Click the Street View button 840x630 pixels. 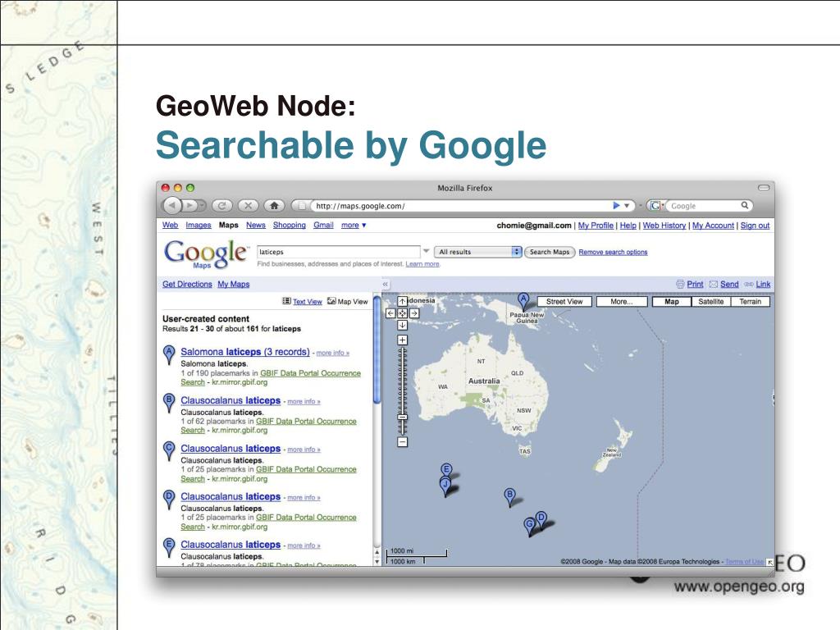coord(564,302)
